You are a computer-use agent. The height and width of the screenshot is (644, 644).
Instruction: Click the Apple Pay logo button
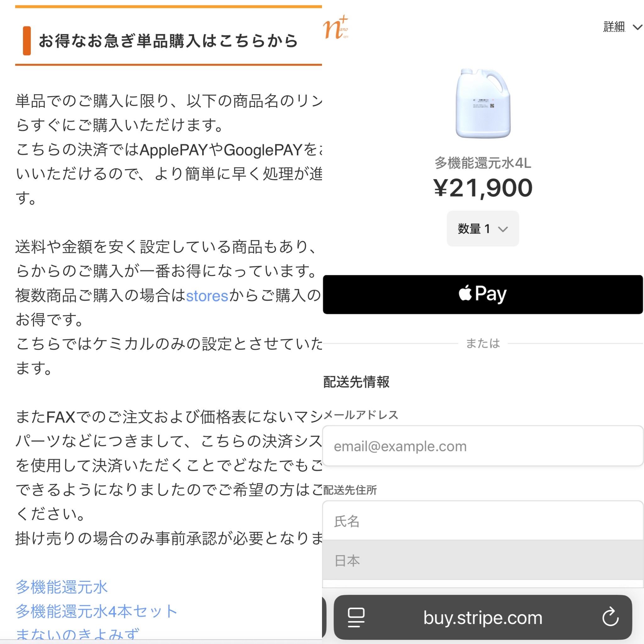(483, 294)
